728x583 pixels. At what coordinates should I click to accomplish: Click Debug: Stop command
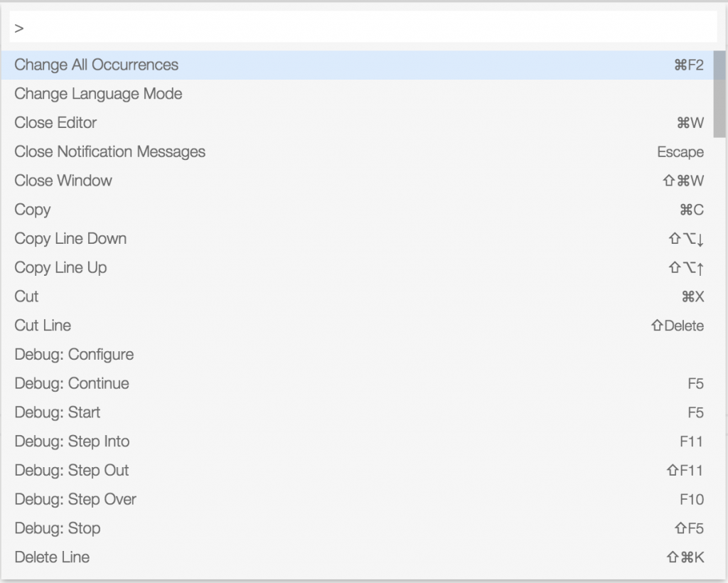[58, 528]
